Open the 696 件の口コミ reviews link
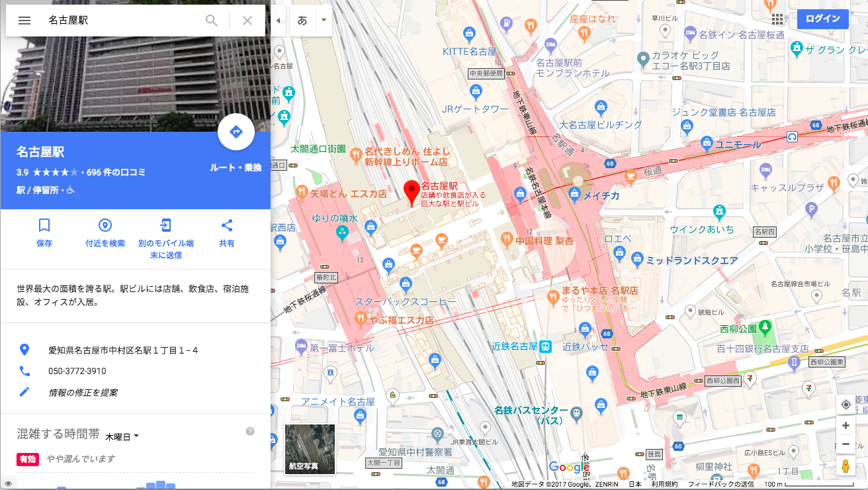This screenshot has height=490, width=868. point(116,172)
